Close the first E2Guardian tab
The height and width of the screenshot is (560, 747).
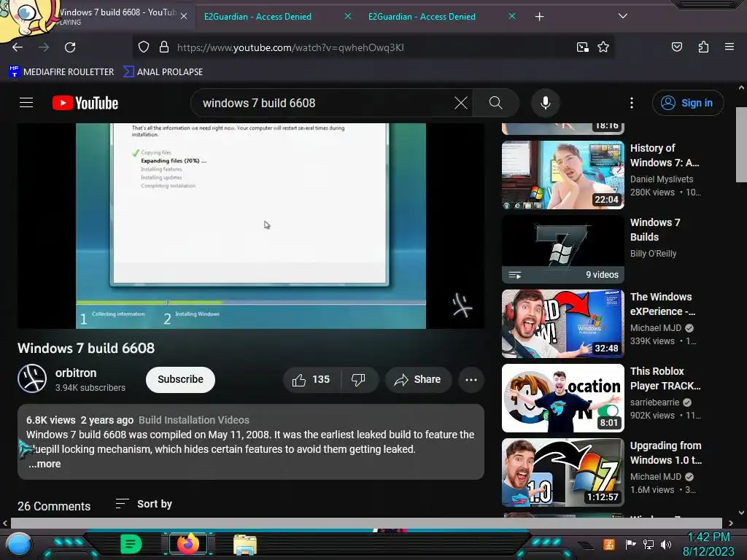[x=348, y=16]
